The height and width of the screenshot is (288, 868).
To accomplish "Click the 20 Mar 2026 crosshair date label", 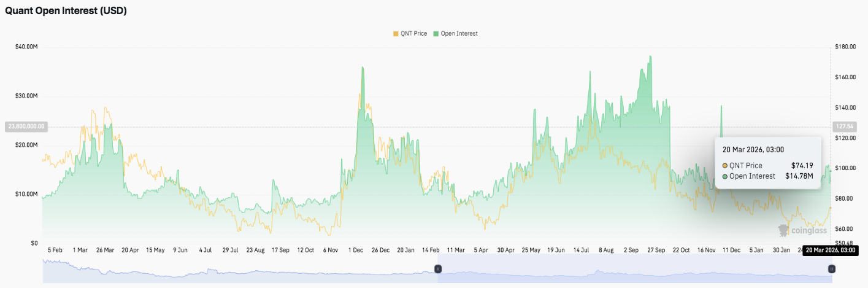I will [829, 251].
